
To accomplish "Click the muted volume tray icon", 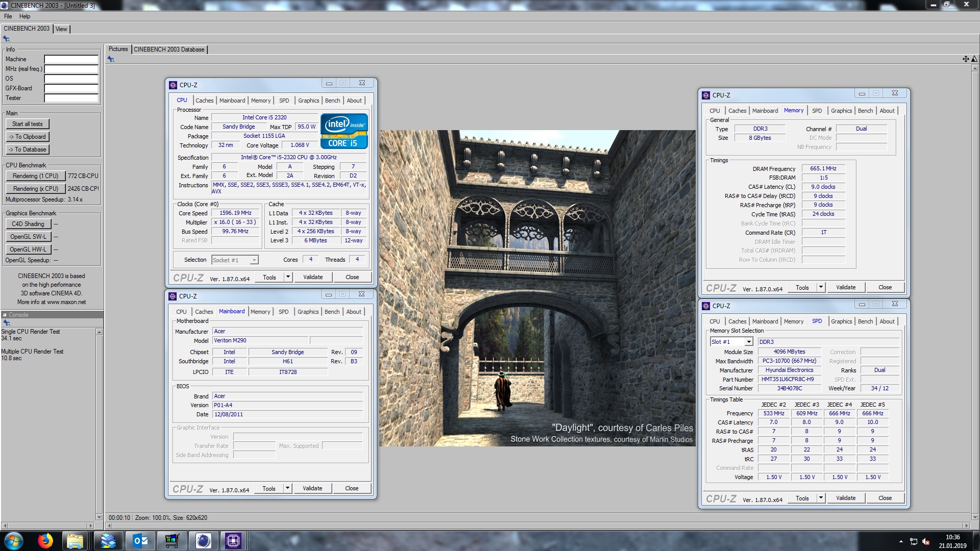I will (926, 541).
